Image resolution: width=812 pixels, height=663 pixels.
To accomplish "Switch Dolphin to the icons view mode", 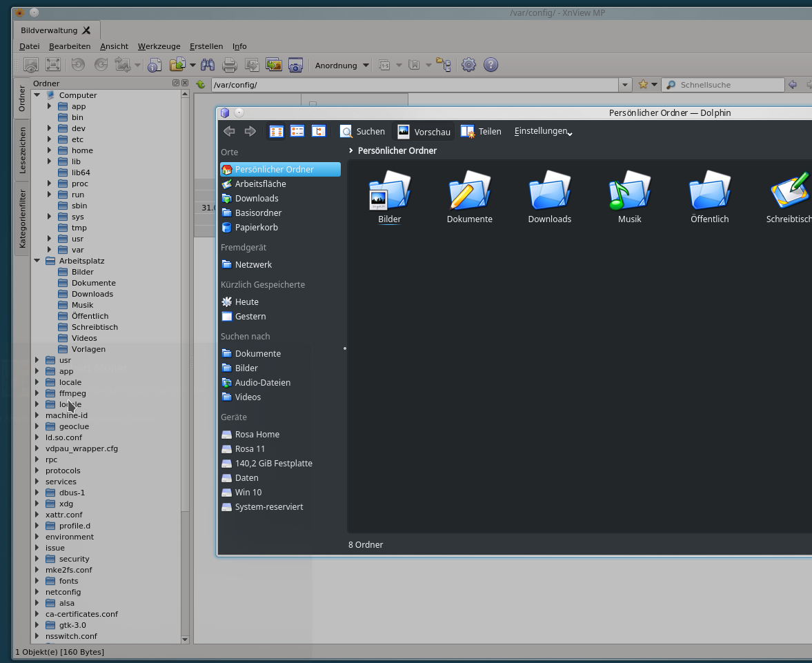I will coord(277,131).
